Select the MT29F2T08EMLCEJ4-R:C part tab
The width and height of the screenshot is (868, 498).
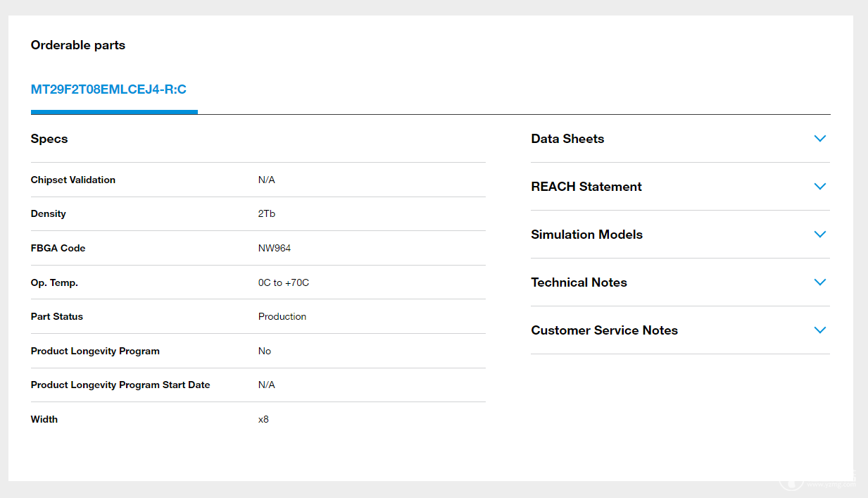click(x=108, y=89)
